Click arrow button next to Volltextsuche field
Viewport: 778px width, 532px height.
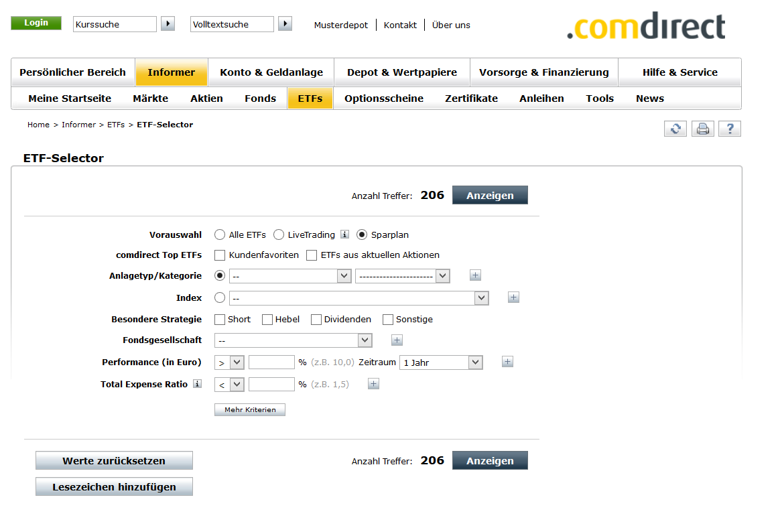pos(285,23)
